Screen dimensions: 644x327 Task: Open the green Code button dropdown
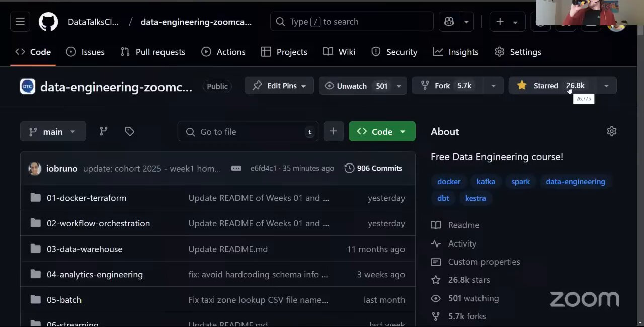pyautogui.click(x=403, y=131)
